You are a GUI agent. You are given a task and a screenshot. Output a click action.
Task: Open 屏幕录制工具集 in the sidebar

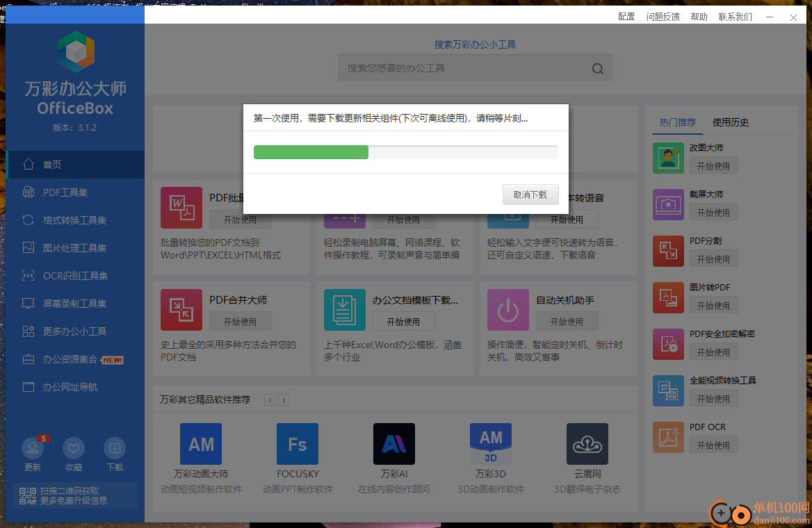[76, 304]
